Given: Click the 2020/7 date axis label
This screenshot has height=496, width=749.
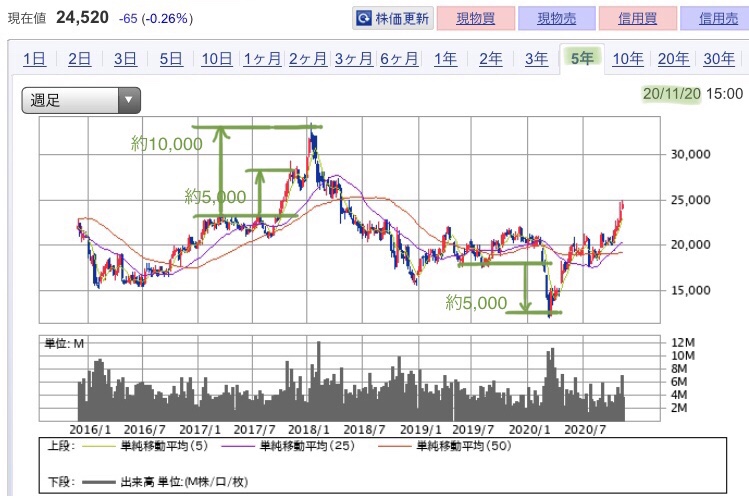Looking at the screenshot, I should [x=585, y=430].
